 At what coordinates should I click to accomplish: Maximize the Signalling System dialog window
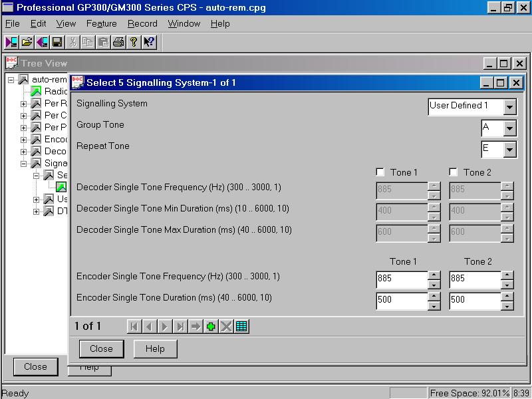pos(501,82)
